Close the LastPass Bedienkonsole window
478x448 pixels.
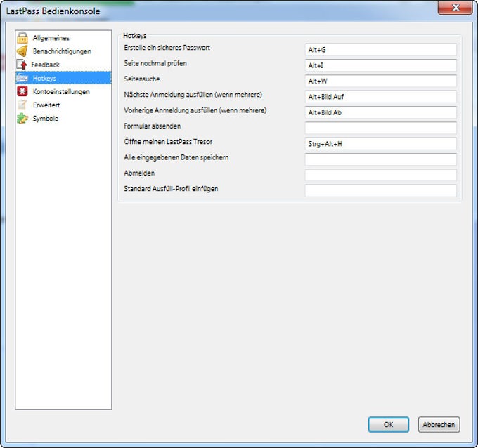pyautogui.click(x=455, y=7)
